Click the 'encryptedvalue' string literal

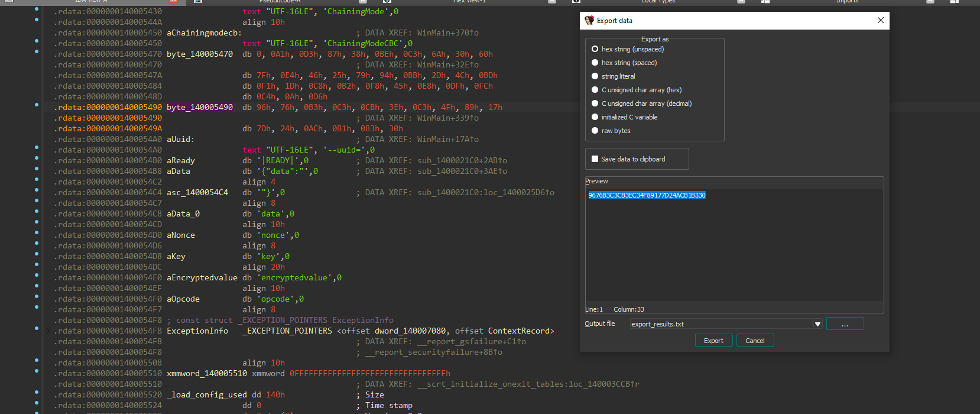[294, 277]
